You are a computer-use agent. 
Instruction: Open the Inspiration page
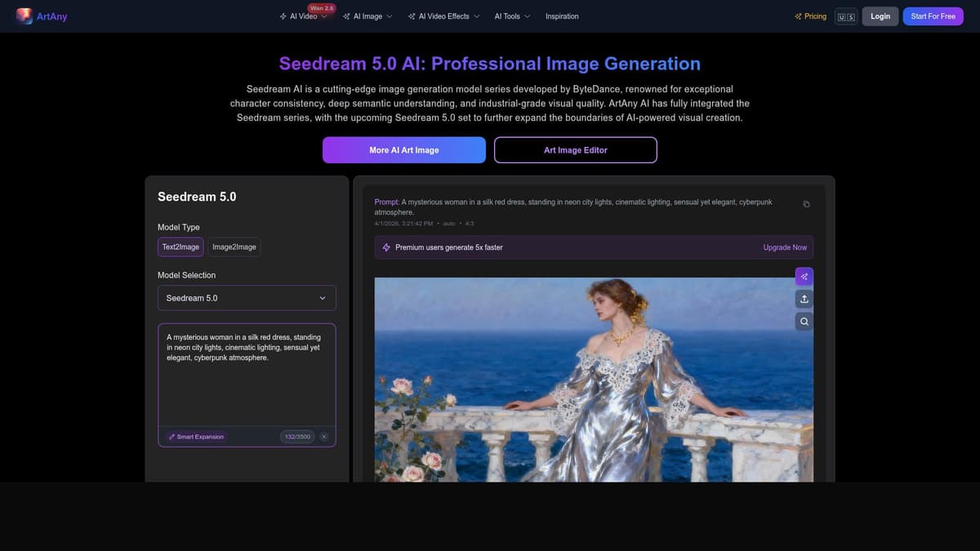click(562, 16)
